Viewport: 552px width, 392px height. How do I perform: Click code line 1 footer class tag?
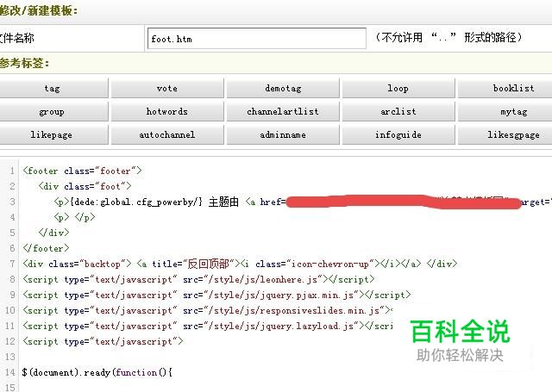tap(82, 171)
